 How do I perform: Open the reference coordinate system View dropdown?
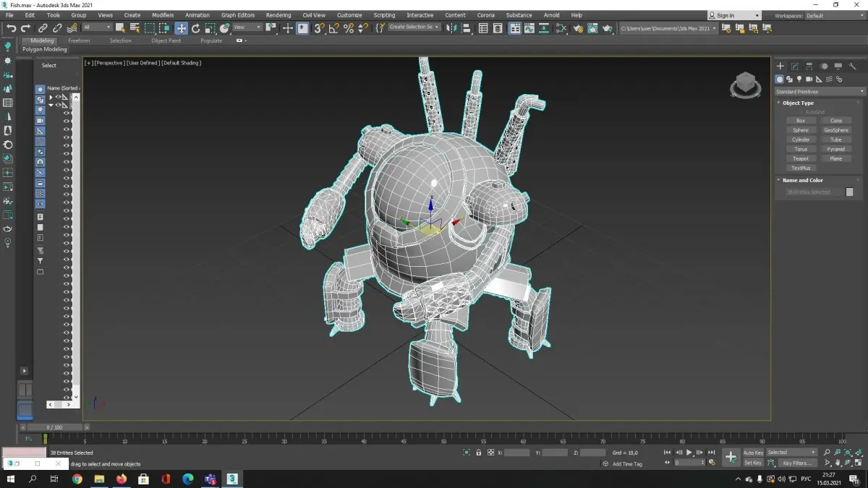(247, 27)
